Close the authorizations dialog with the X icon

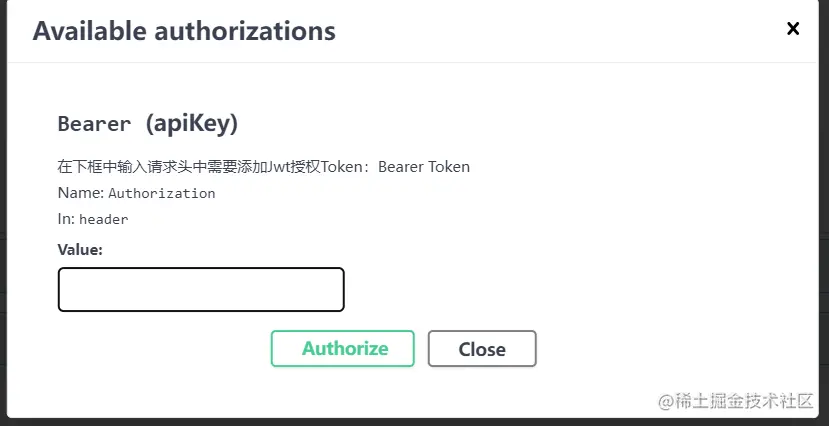click(x=793, y=29)
